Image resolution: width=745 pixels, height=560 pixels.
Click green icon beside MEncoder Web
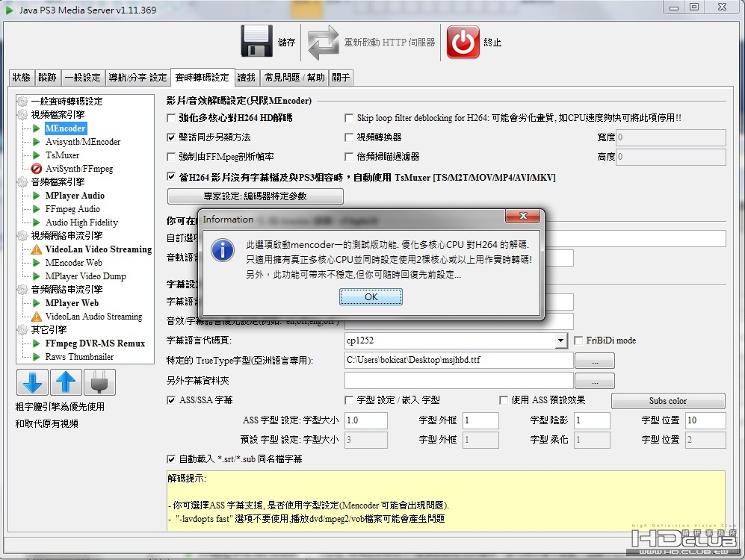36,262
